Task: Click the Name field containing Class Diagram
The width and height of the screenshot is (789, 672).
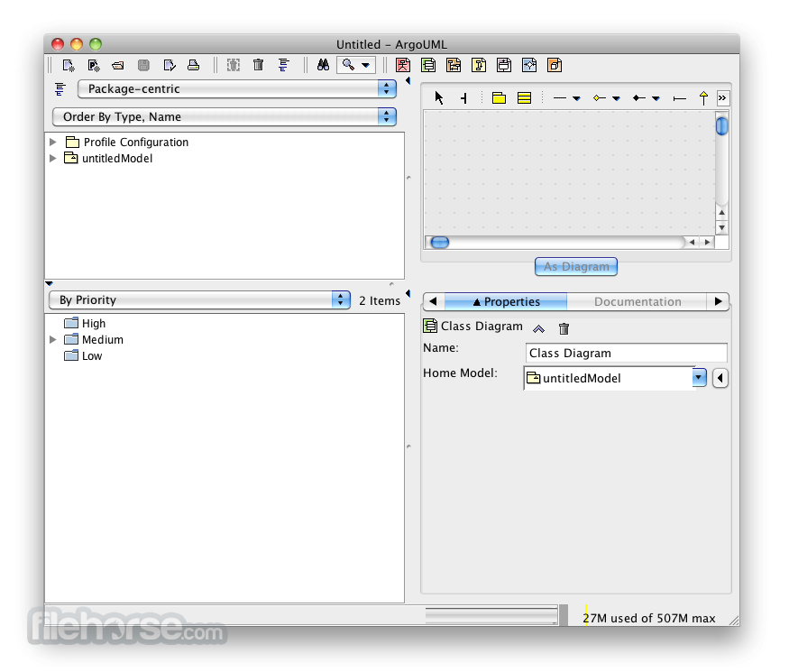Action: 627,354
